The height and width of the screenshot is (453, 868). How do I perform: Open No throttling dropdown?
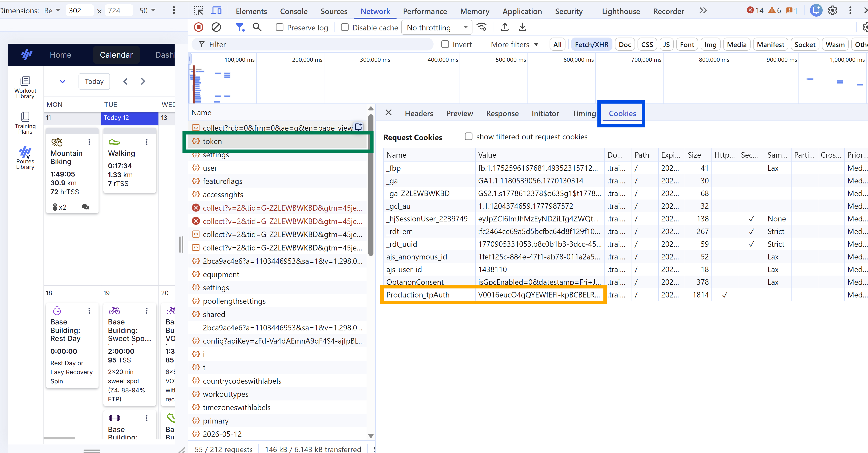pyautogui.click(x=437, y=28)
